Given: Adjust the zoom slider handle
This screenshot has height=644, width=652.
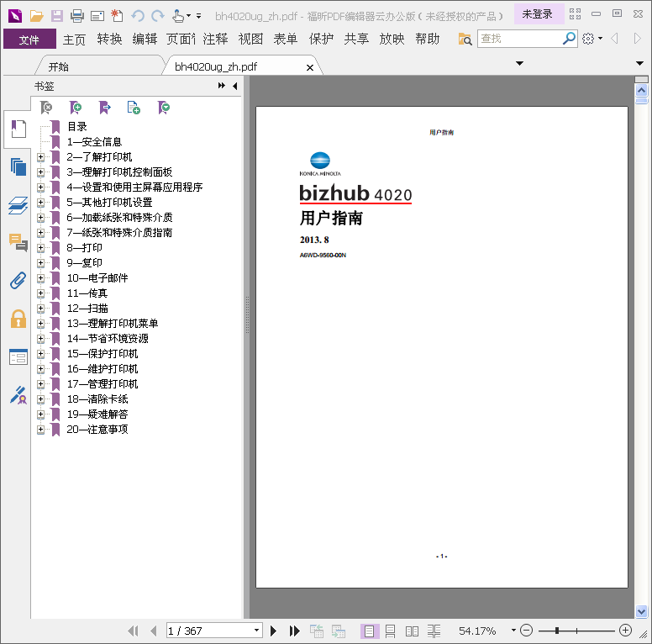Looking at the screenshot, I should (x=557, y=631).
